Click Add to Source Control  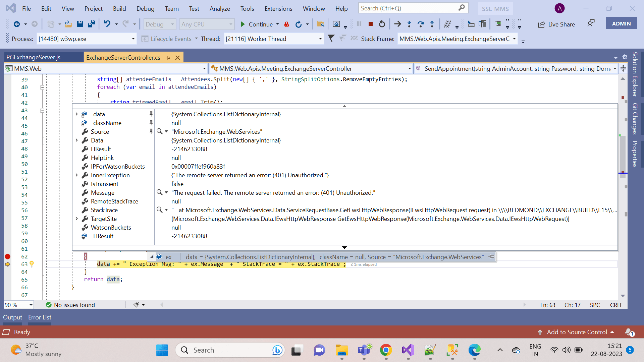click(577, 332)
